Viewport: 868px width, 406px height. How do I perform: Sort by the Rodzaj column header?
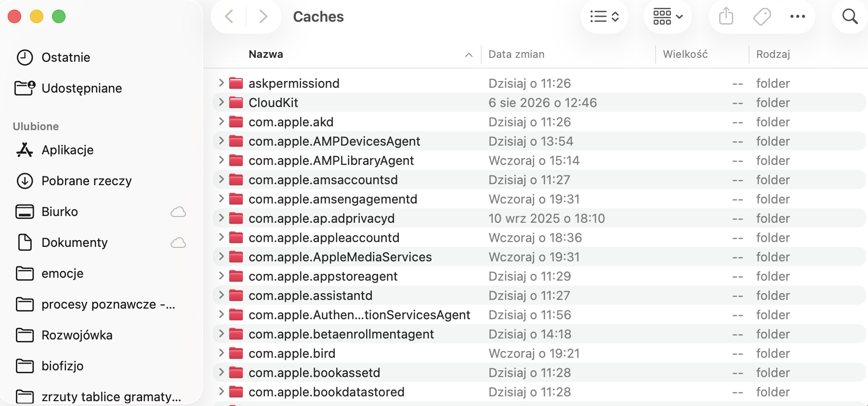pyautogui.click(x=773, y=54)
